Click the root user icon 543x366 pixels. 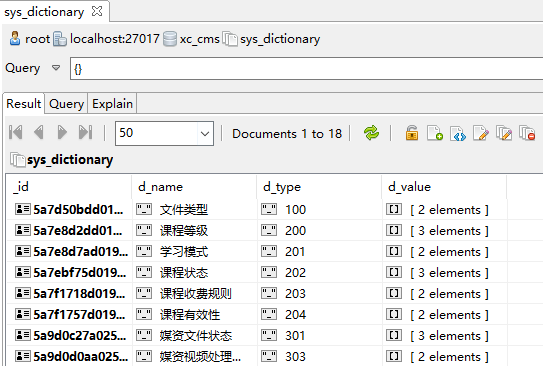[15, 38]
